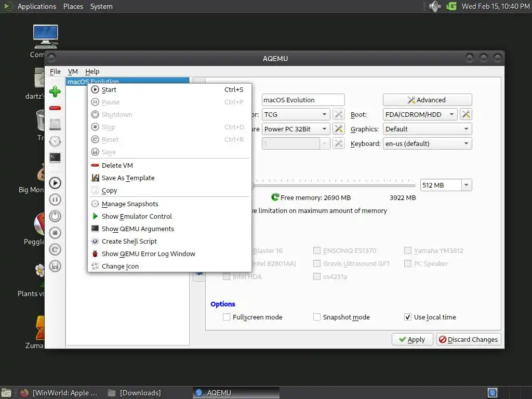Click the Reset icon in left toolbar

click(55, 249)
